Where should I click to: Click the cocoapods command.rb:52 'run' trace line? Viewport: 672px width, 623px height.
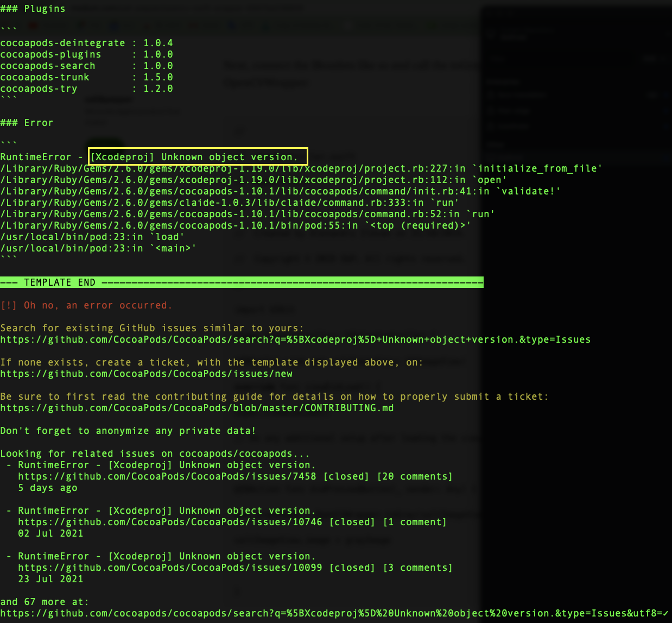pyautogui.click(x=248, y=214)
